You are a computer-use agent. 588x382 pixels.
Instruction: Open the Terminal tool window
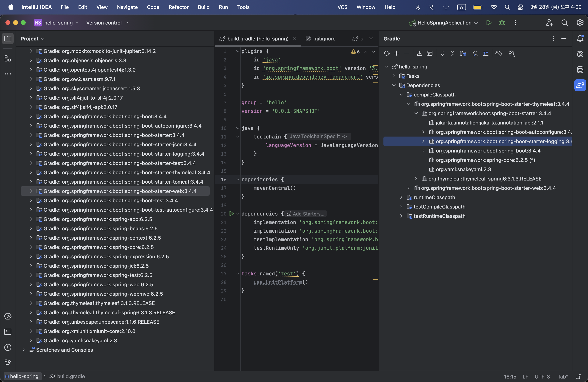[8, 332]
